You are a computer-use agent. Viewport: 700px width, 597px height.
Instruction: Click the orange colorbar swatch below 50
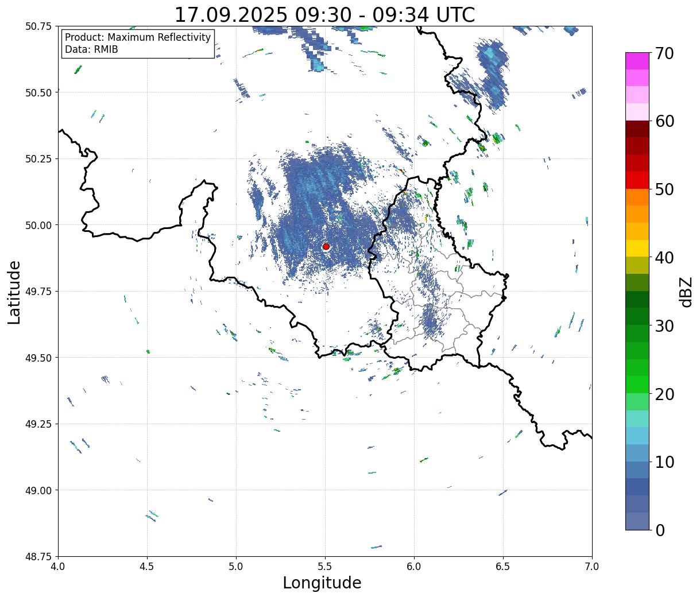(x=637, y=197)
